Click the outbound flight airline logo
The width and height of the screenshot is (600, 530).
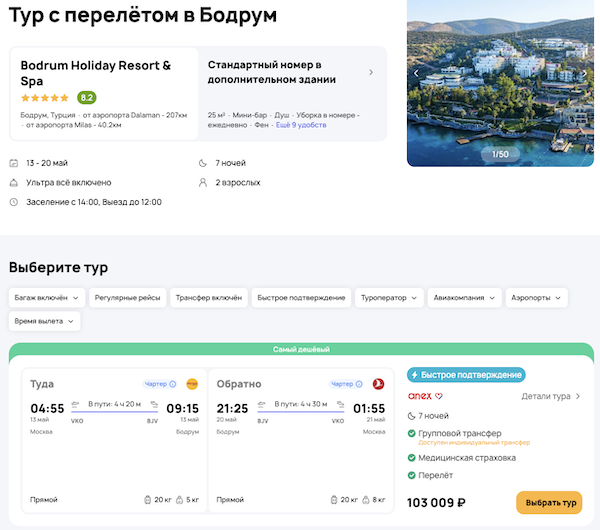tap(192, 383)
